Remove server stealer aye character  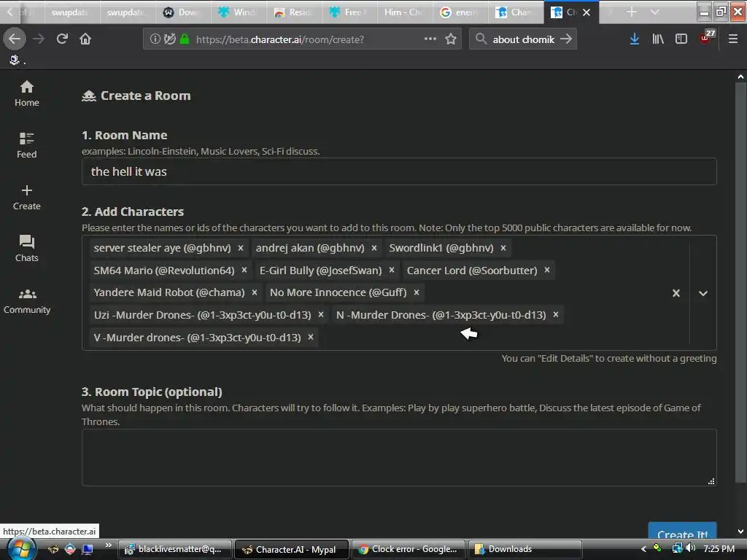pos(241,248)
